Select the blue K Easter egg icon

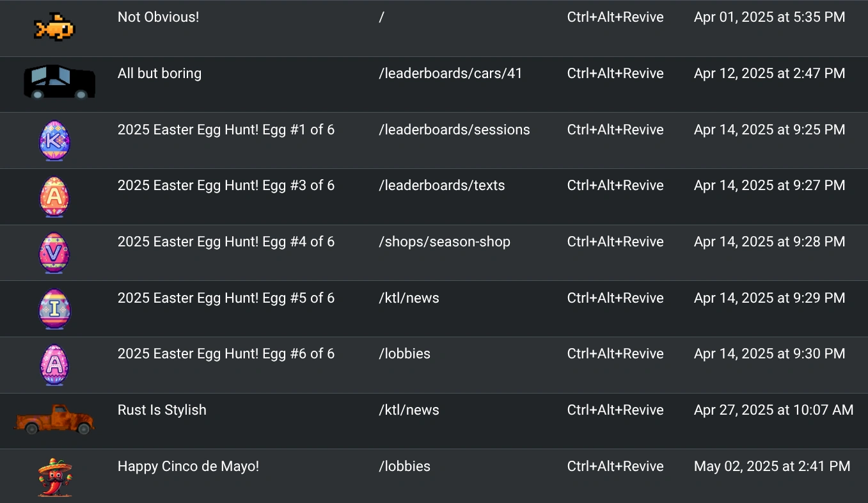pyautogui.click(x=54, y=141)
